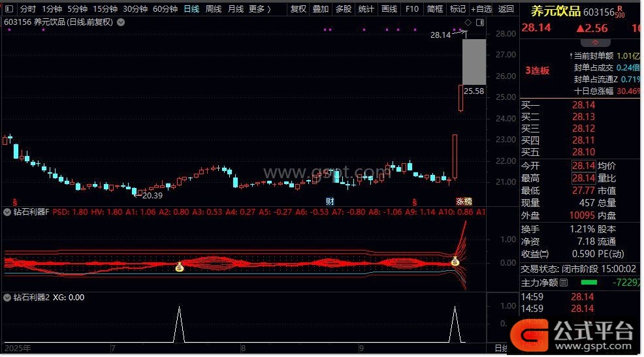Screen dimensions: 644x357
Task: Click the 日线 label at bottom axis
Action: click(501, 349)
